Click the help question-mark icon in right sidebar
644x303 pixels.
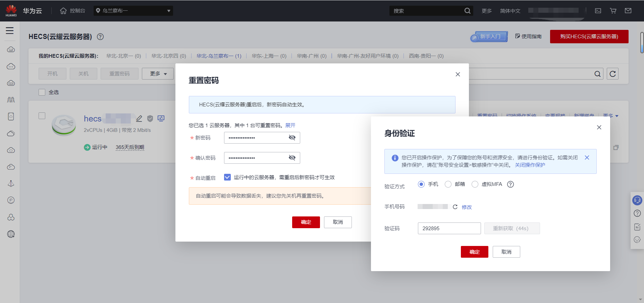tap(637, 213)
